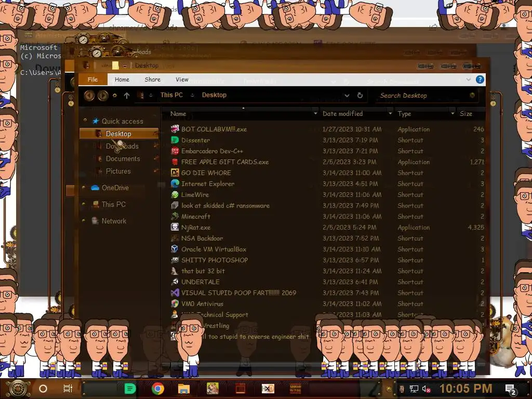Click the Explorer help question mark icon
Image resolution: width=532 pixels, height=399 pixels.
click(480, 79)
